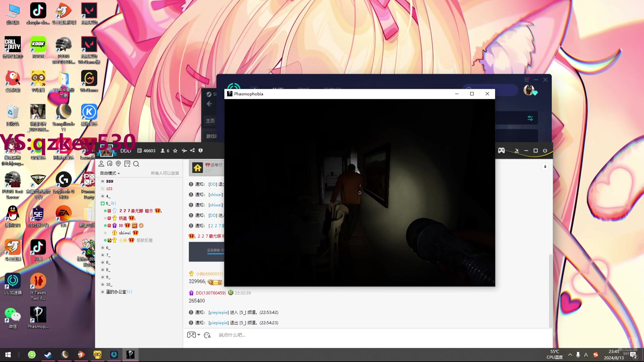
Task: Click the power exit icon in YY title bar
Action: (545, 150)
